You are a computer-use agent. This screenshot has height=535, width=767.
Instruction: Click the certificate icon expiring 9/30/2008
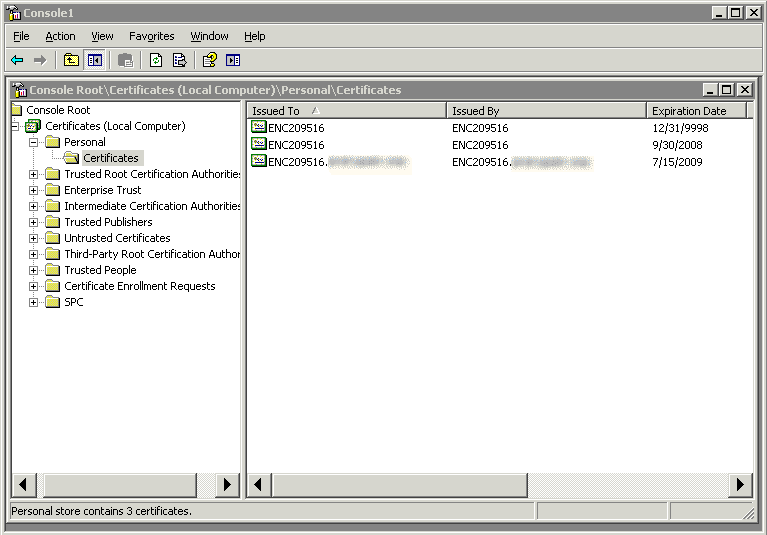(x=259, y=144)
